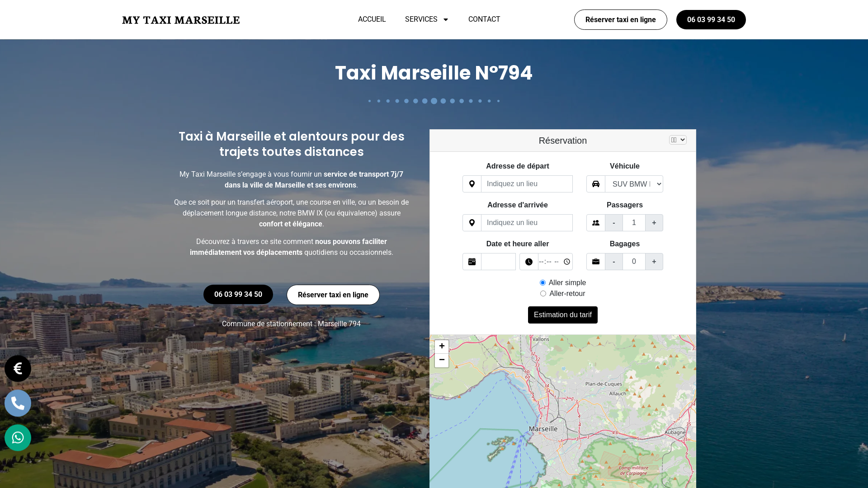868x488 pixels.
Task: Go to the CONTACT page
Action: [484, 19]
